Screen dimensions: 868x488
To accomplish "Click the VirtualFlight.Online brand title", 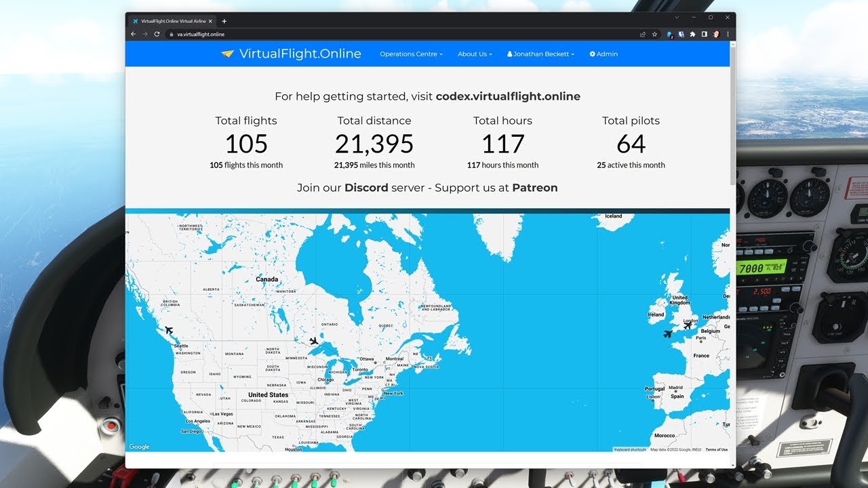I will [x=300, y=54].
